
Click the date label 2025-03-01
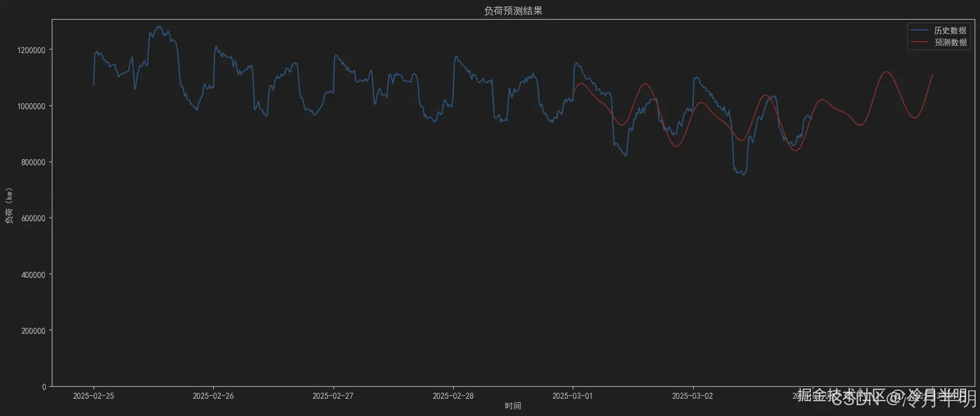[x=573, y=396]
